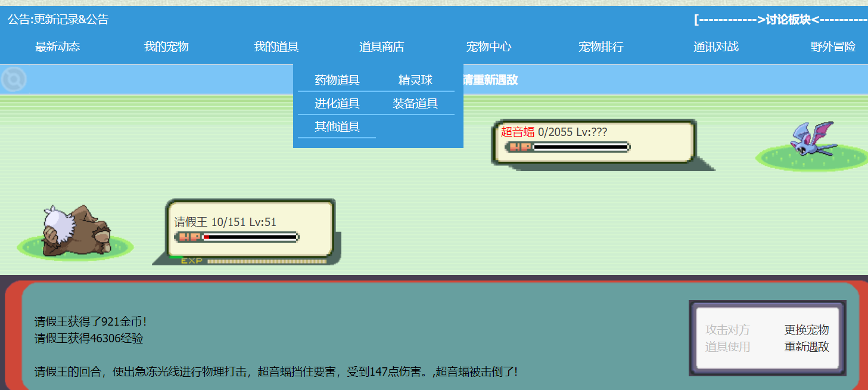Click the greyed 道具使用 option
This screenshot has width=868, height=390.
[x=728, y=346]
